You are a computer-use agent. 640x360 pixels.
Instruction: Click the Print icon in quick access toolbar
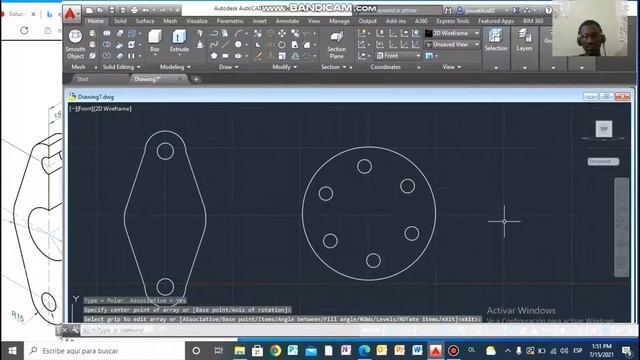[134, 10]
